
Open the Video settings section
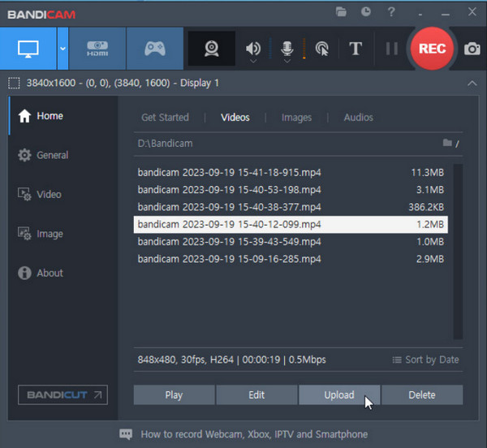[x=40, y=194]
